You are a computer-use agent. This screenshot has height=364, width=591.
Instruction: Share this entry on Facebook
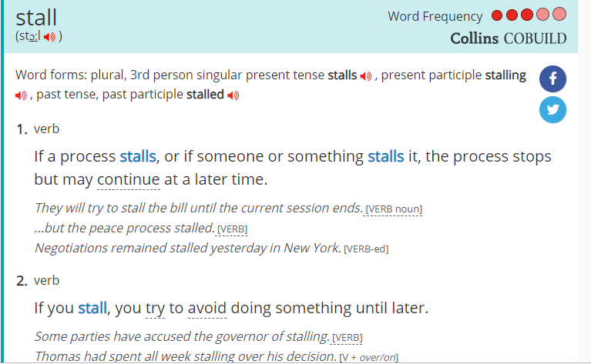pos(552,79)
